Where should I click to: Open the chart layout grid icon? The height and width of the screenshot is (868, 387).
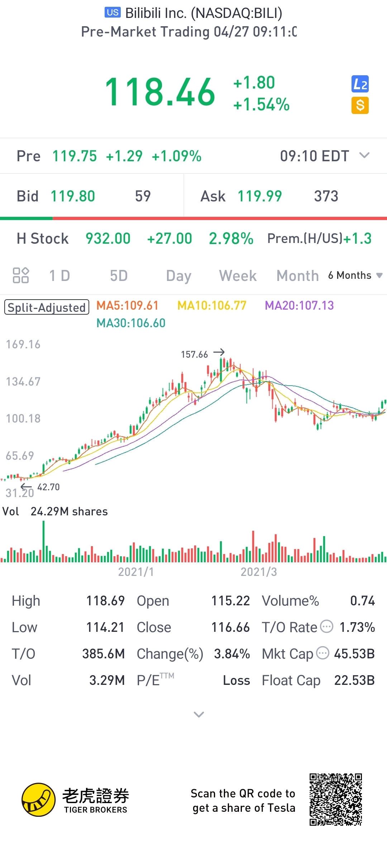[21, 275]
